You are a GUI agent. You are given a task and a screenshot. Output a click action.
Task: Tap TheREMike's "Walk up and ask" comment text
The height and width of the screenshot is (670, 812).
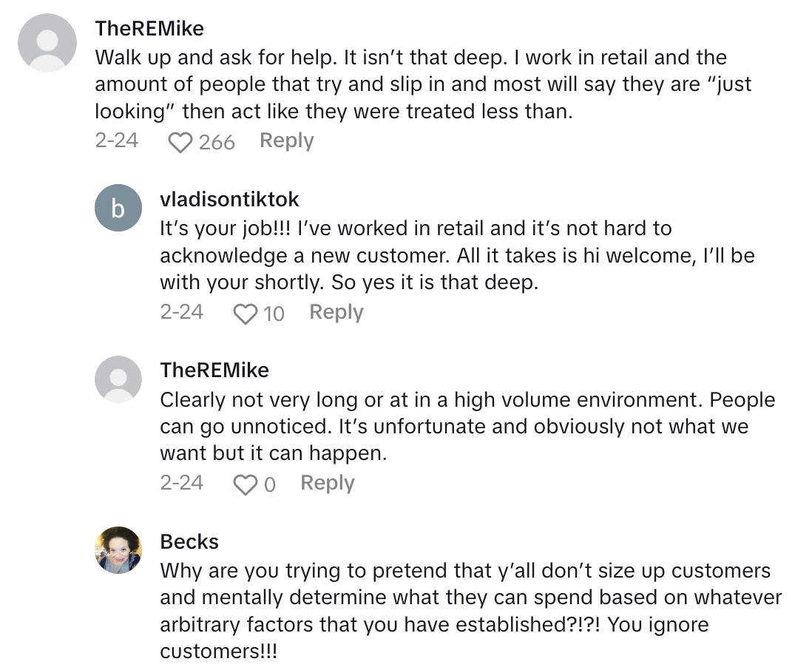(422, 84)
